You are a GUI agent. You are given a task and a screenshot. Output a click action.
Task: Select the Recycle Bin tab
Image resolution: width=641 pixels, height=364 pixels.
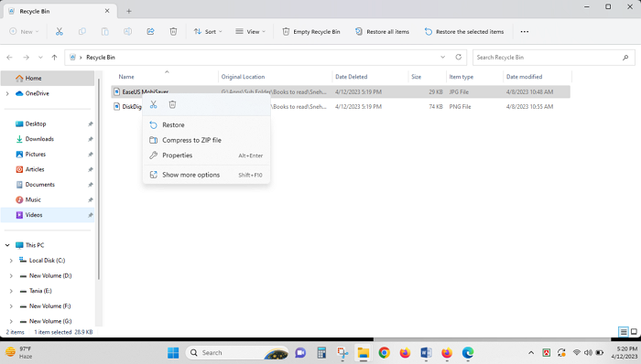coord(60,11)
